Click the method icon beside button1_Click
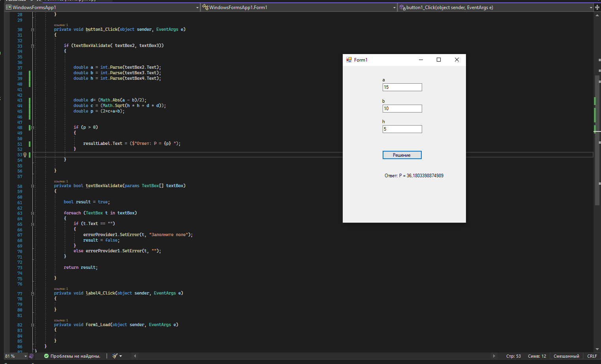 pyautogui.click(x=402, y=7)
